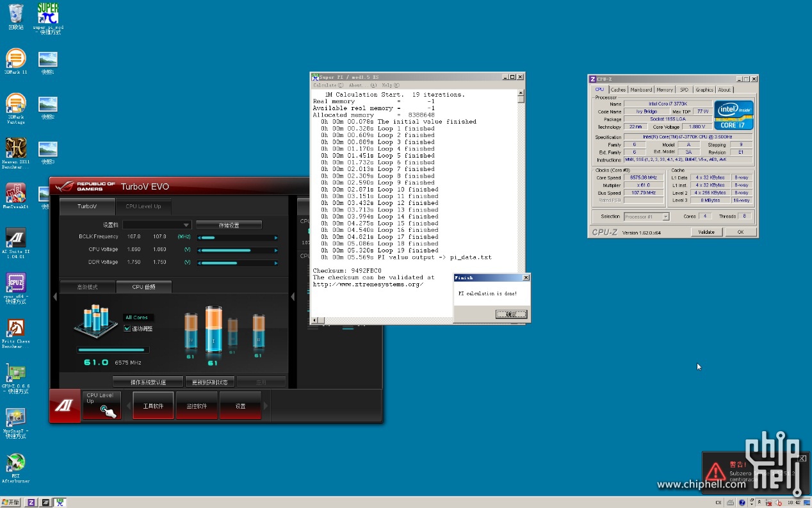Open the AI Suite II desktop icon

(x=16, y=243)
